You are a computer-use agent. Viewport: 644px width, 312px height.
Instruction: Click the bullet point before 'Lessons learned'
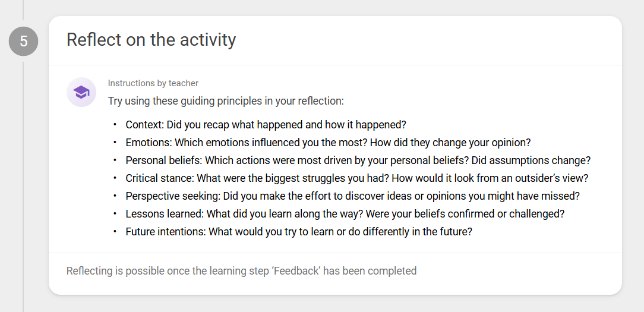point(115,214)
